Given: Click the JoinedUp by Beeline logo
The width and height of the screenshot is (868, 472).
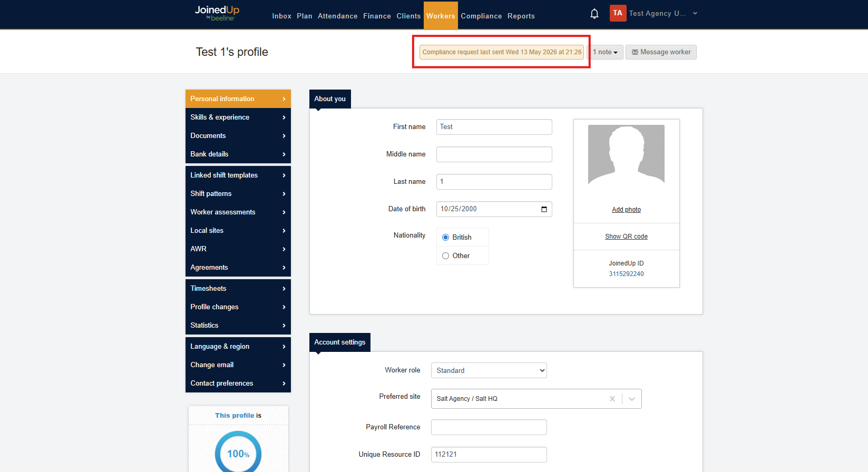Looking at the screenshot, I should click(217, 13).
